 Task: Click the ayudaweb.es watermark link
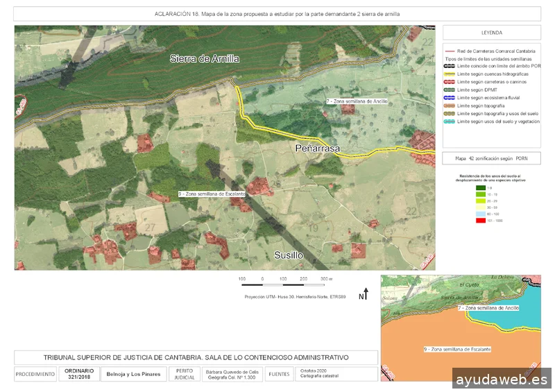502,380
